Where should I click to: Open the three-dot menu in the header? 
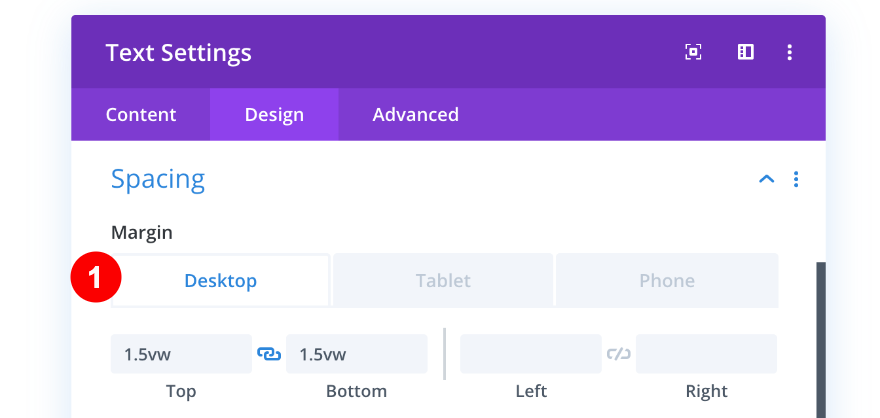790,52
